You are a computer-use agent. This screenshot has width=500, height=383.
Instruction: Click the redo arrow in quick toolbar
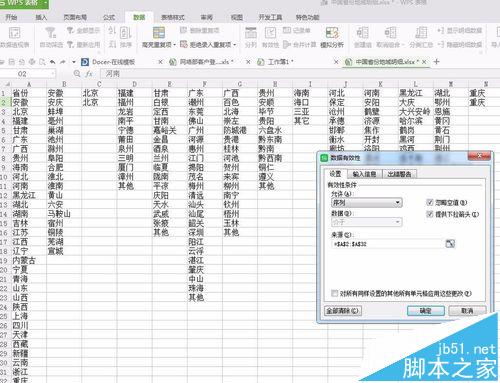pos(63,62)
